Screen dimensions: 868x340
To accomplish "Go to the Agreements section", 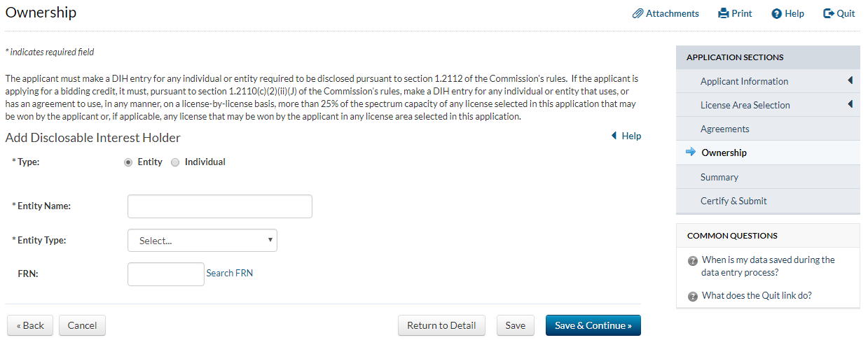I will pyautogui.click(x=724, y=129).
